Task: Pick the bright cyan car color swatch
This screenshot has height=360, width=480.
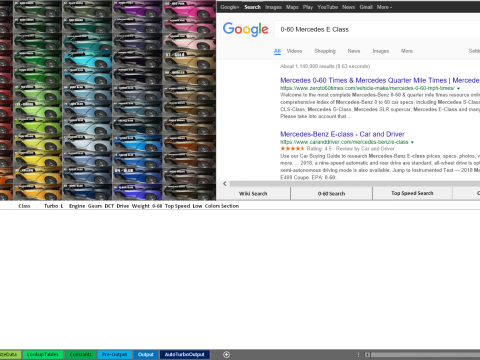Action: 87,59
